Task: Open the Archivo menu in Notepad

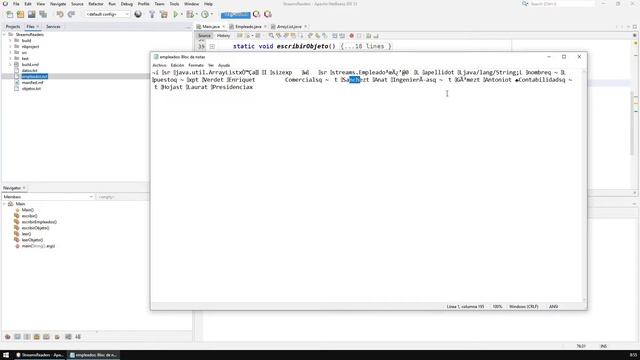Action: pyautogui.click(x=159, y=65)
